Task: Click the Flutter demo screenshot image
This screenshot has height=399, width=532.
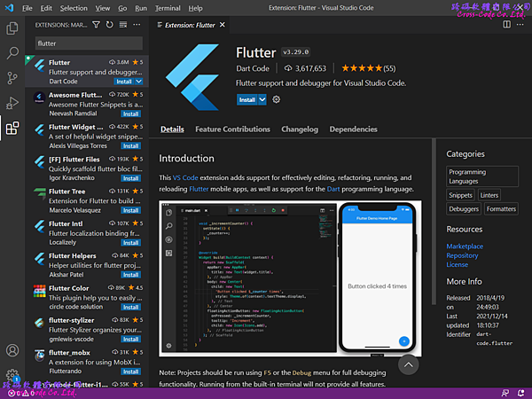Action: pyautogui.click(x=291, y=278)
